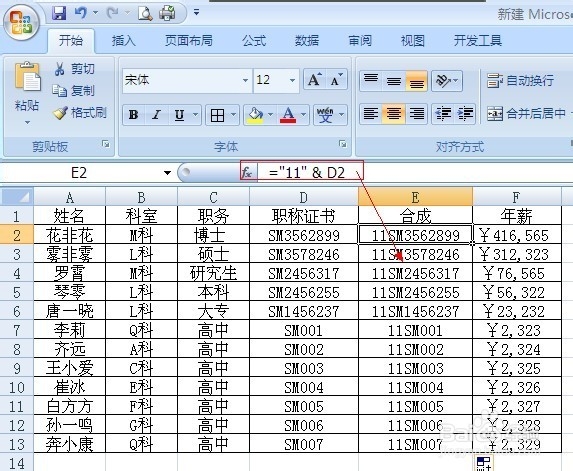The width and height of the screenshot is (573, 471).
Task: Toggle bold formatting
Action: point(134,115)
